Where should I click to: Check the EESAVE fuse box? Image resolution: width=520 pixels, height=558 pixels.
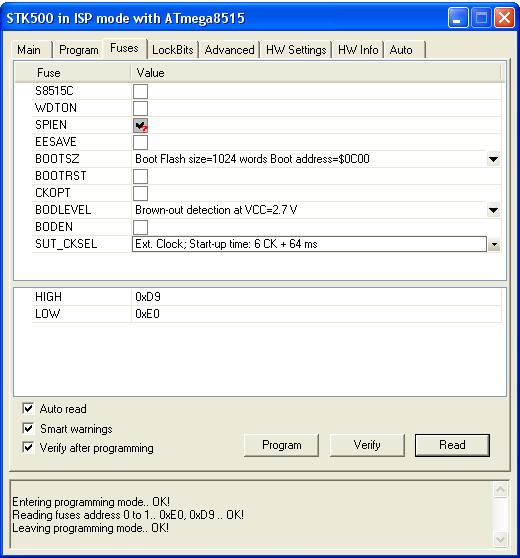click(x=141, y=142)
